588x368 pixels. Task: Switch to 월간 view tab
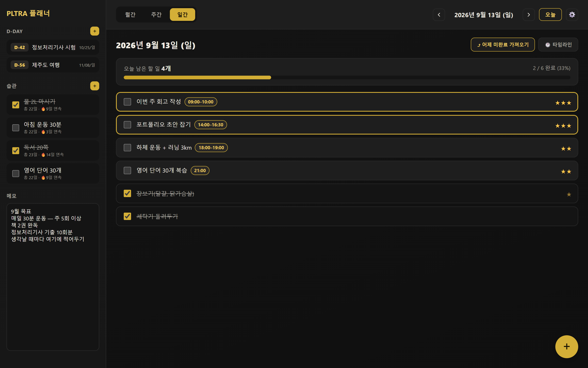click(x=130, y=15)
